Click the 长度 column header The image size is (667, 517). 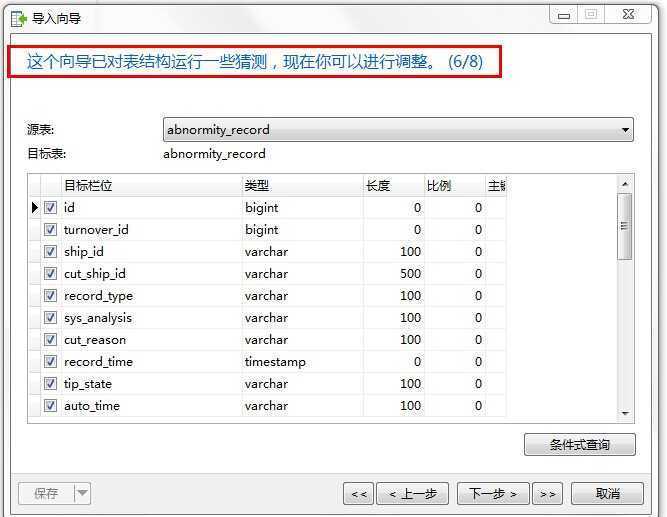pos(394,186)
